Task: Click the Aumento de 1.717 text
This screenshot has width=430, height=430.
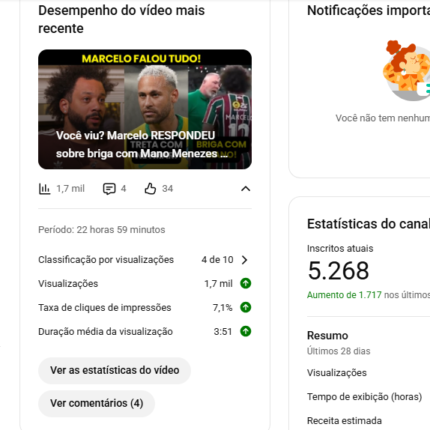Action: (344, 295)
